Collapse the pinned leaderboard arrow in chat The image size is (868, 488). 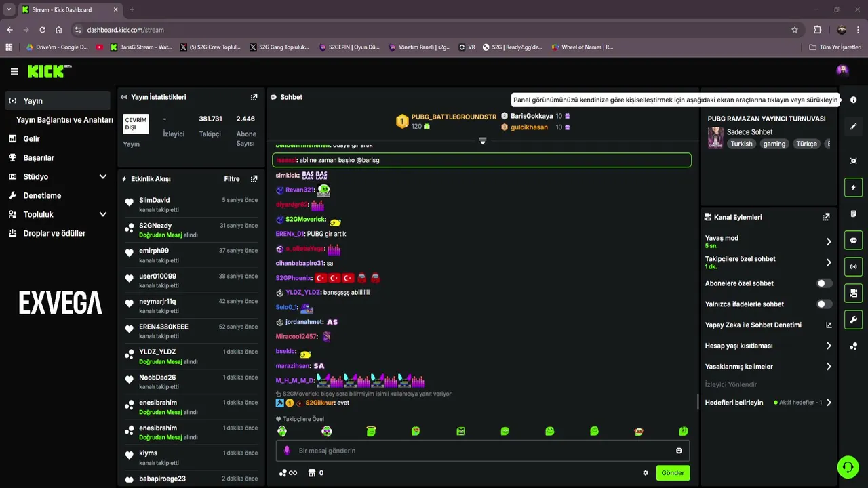click(x=482, y=141)
